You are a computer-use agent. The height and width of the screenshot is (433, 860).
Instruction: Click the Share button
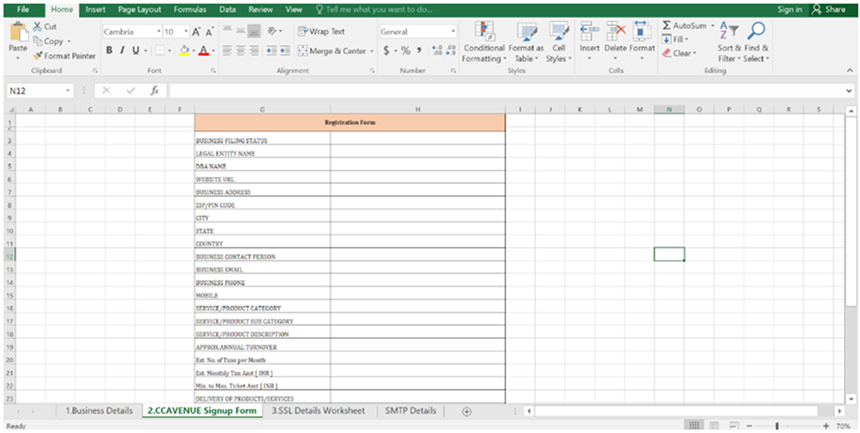coord(829,9)
